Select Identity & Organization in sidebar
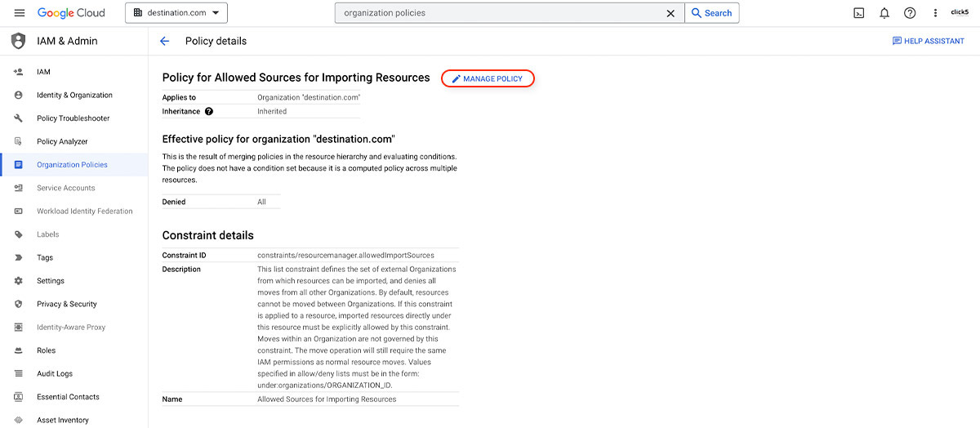Image resolution: width=980 pixels, height=428 pixels. tap(73, 95)
